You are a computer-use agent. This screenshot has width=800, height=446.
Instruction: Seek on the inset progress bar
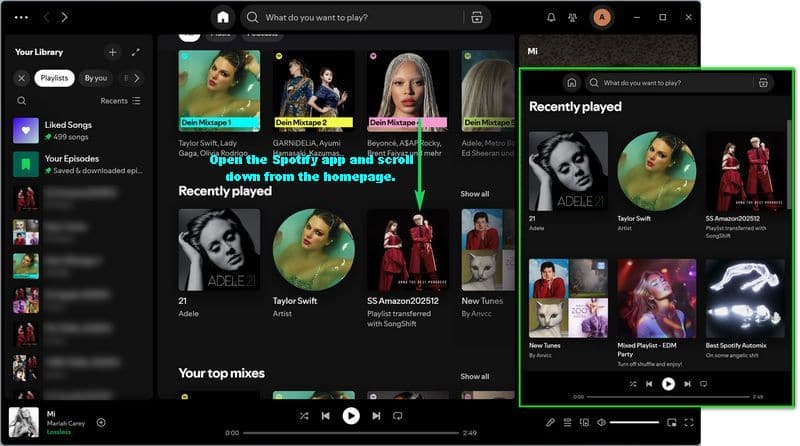[668, 397]
